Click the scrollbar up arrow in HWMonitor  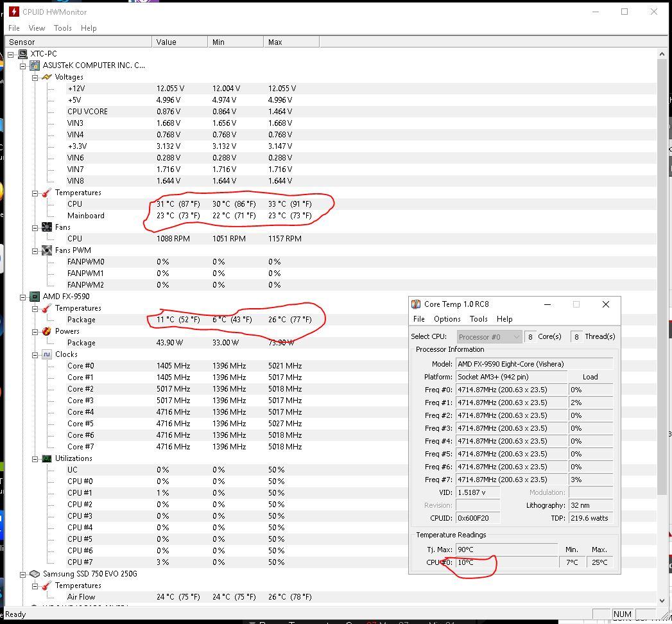(662, 54)
